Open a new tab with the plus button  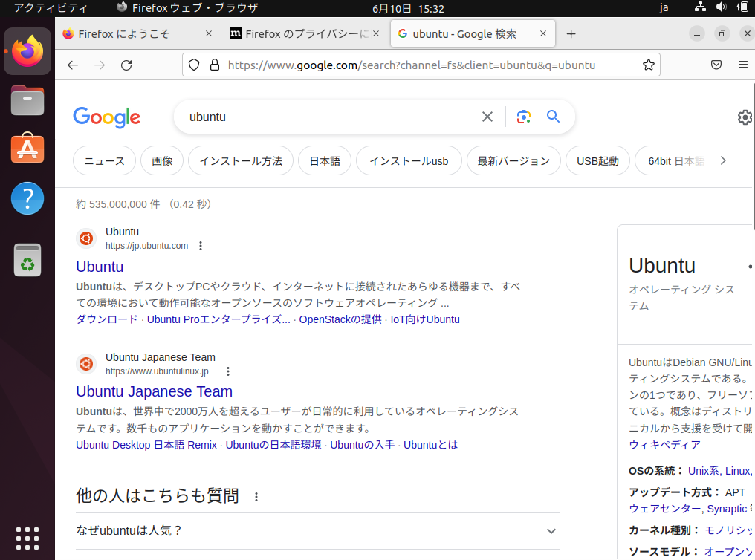click(571, 33)
